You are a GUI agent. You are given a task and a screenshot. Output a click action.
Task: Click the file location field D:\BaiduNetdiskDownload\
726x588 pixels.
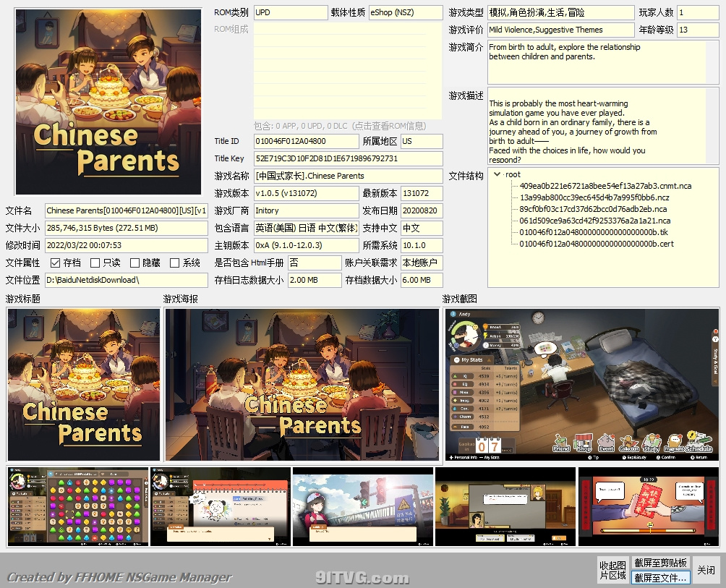[x=127, y=280]
